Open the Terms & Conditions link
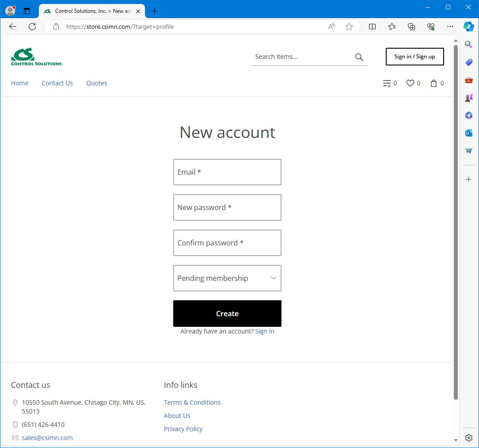 tap(192, 402)
